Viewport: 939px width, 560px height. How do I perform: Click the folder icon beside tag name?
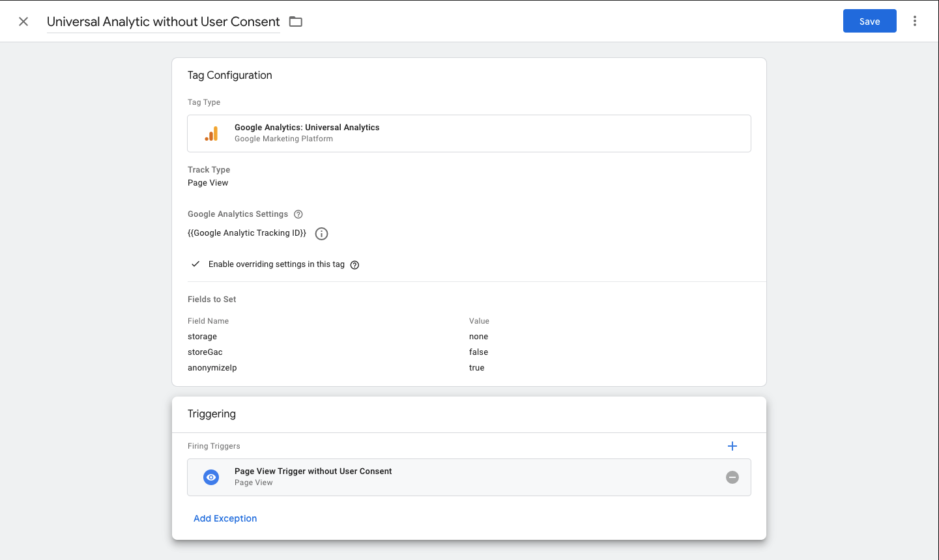(x=296, y=21)
